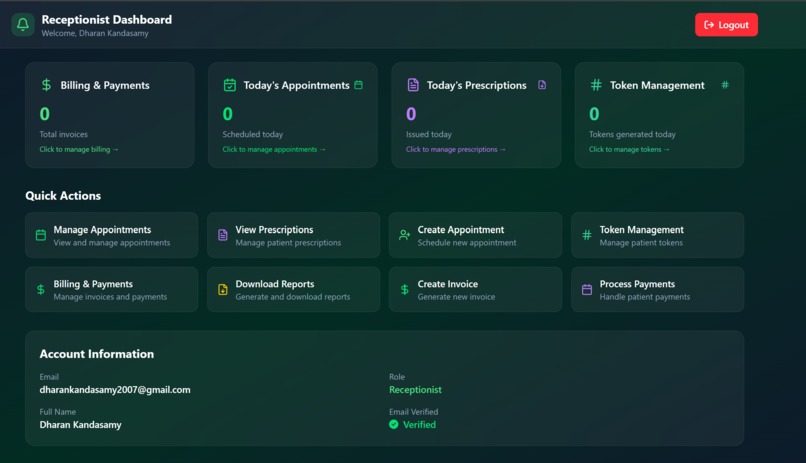
Task: Click the small calendar icon after Today's Appointments title
Action: 358,85
